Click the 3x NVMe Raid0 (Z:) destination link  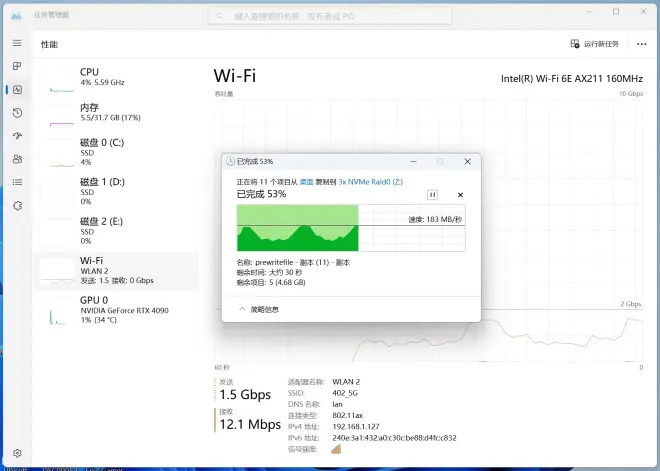pos(371,182)
